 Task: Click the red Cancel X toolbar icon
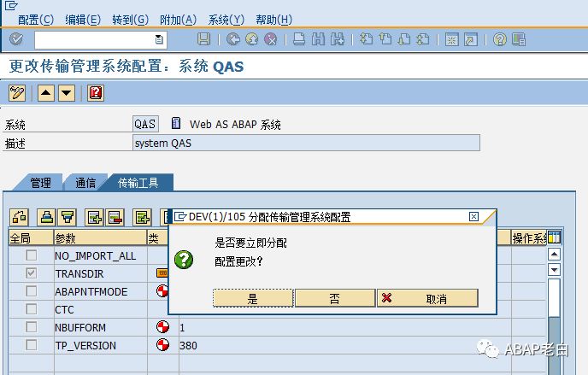[270, 39]
